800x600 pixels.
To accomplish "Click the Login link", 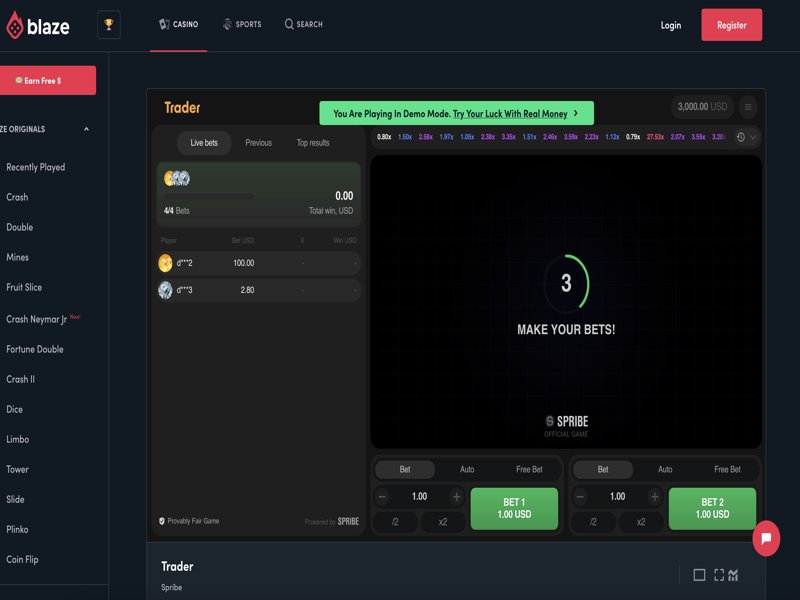I will 670,25.
